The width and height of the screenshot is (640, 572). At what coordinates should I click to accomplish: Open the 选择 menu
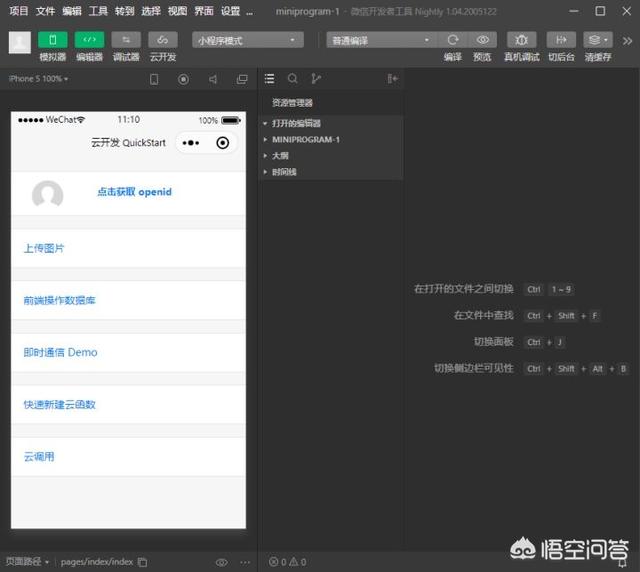click(151, 11)
